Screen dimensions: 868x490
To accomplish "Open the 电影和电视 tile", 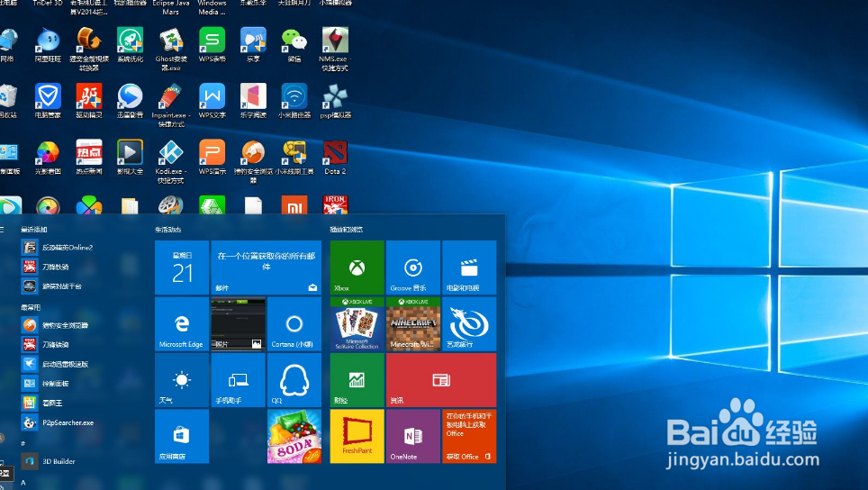I will [469, 268].
